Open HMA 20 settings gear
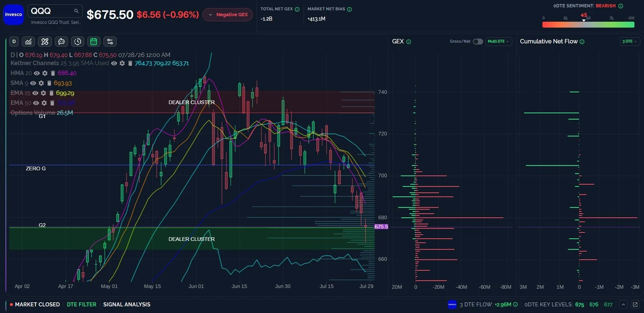Screen dimensions: 644x313 [45, 73]
